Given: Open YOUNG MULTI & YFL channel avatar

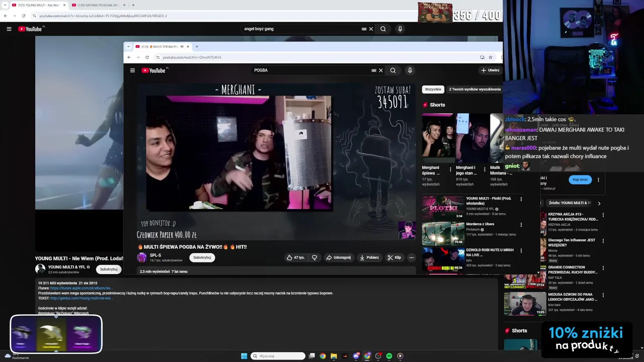Looking at the screenshot, I should tap(40, 269).
